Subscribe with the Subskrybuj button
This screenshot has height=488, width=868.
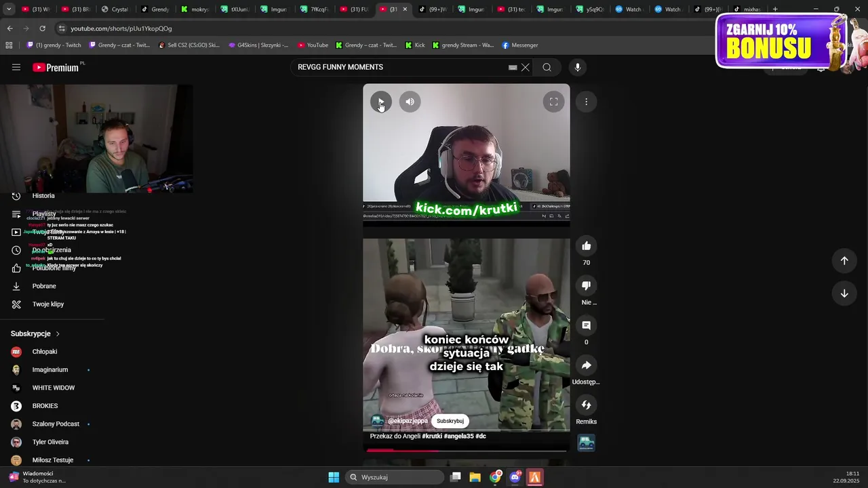450,421
